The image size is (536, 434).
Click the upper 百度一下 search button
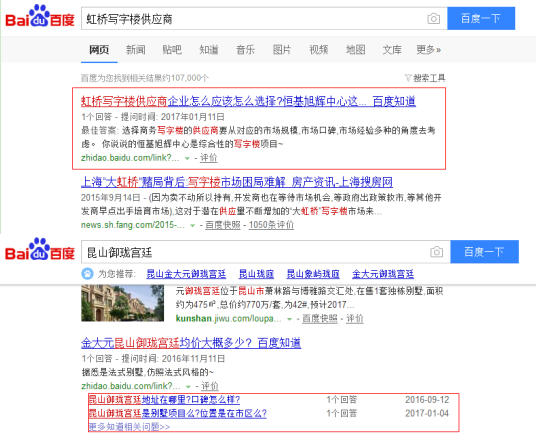481,18
